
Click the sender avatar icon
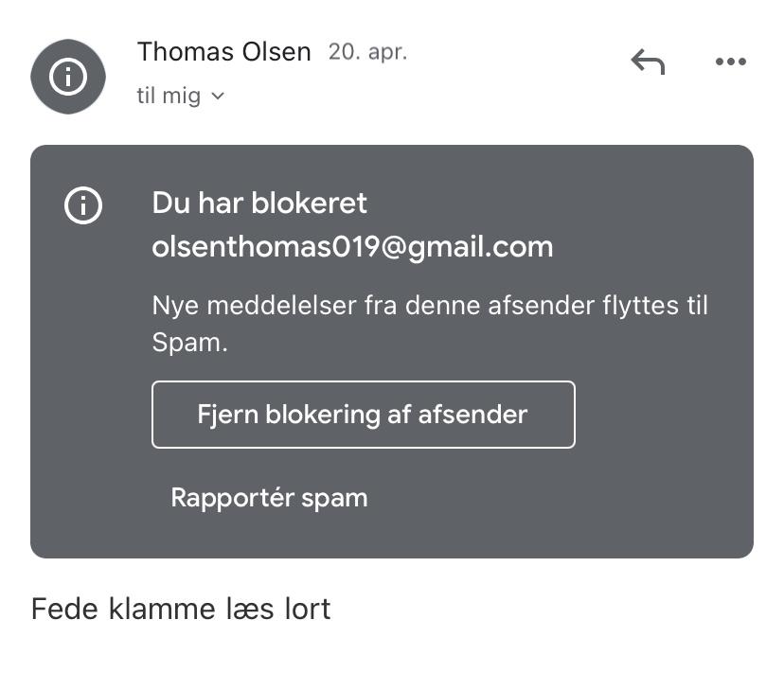click(x=67, y=77)
